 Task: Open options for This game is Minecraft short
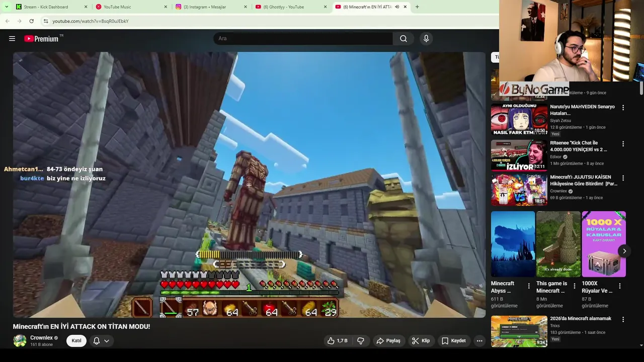click(x=574, y=286)
